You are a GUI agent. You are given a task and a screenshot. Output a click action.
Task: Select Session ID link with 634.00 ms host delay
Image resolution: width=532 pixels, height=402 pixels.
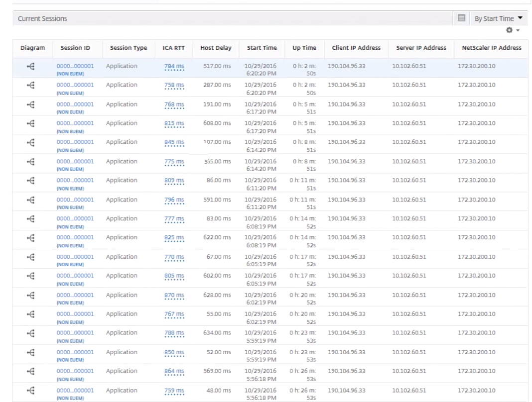point(75,333)
